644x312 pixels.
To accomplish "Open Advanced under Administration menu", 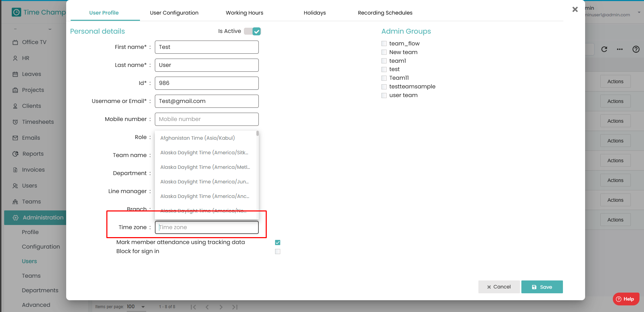I will point(36,305).
